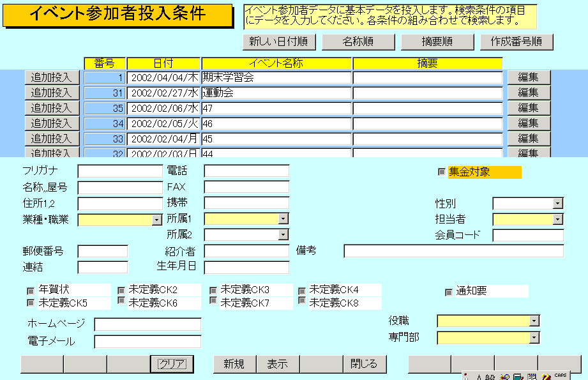Sort by 新しい日付順 button
Screen dimensions: 588x380
click(280, 42)
